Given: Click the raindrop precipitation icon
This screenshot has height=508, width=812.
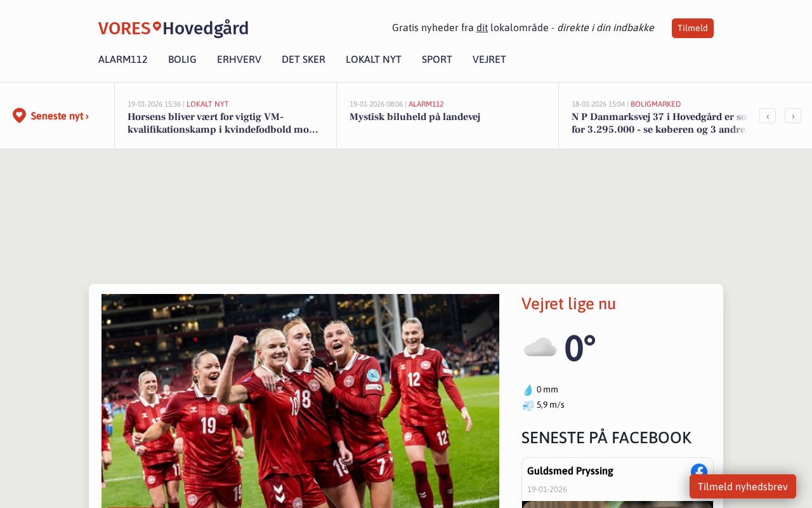Looking at the screenshot, I should [528, 390].
